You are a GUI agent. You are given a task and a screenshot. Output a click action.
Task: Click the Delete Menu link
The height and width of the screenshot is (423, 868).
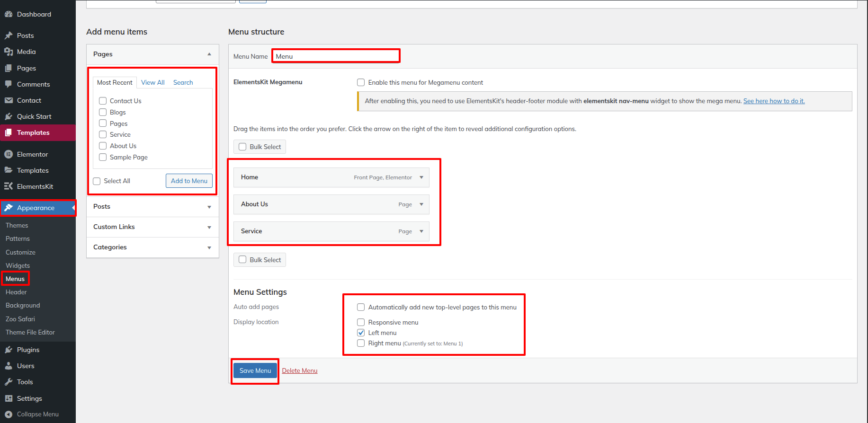300,370
